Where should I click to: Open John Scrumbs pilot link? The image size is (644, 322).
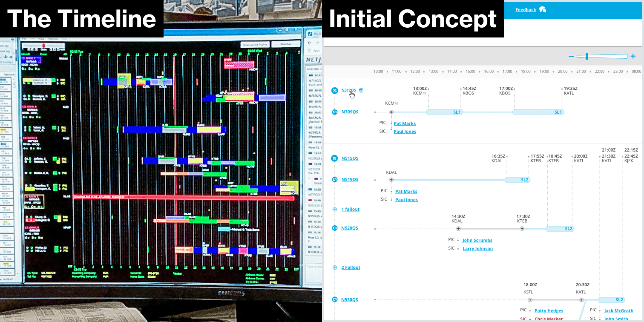coord(477,241)
